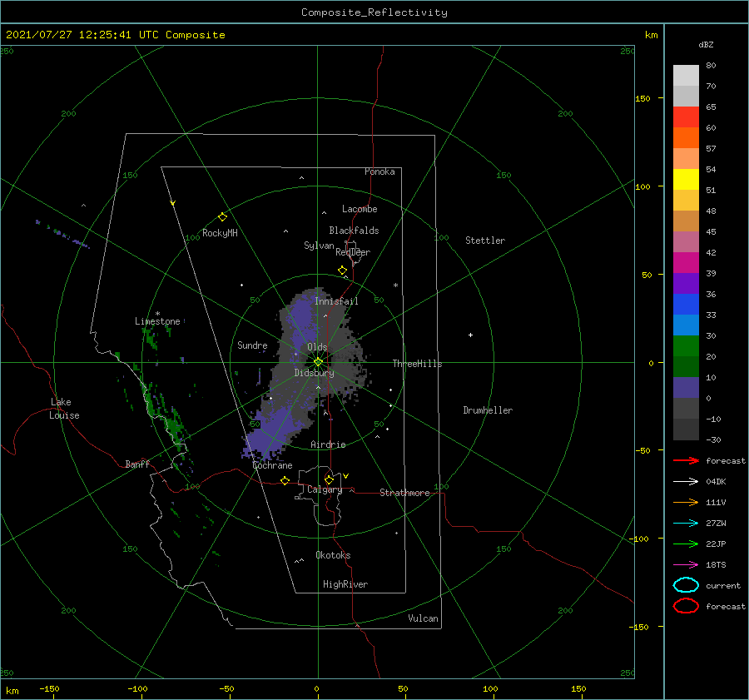The height and width of the screenshot is (700, 749).
Task: Click the yellow diamond marker near RockyMH
Action: tap(222, 217)
